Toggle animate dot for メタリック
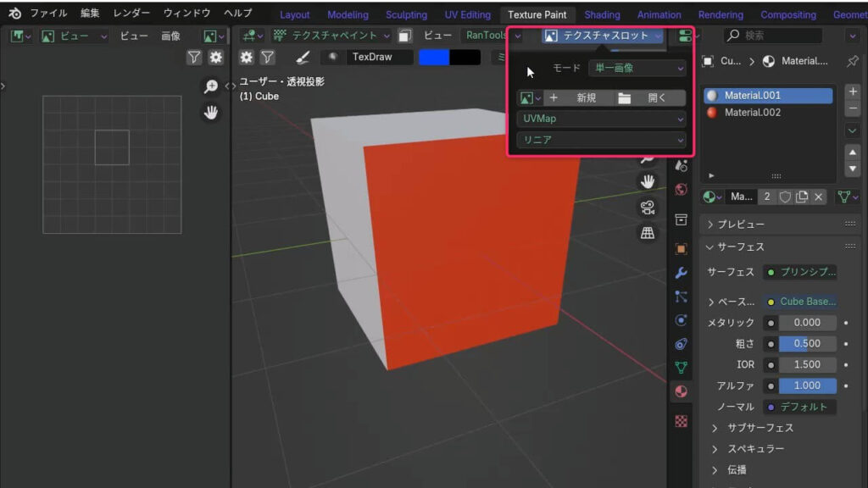Viewport: 868px width, 488px height. click(846, 323)
